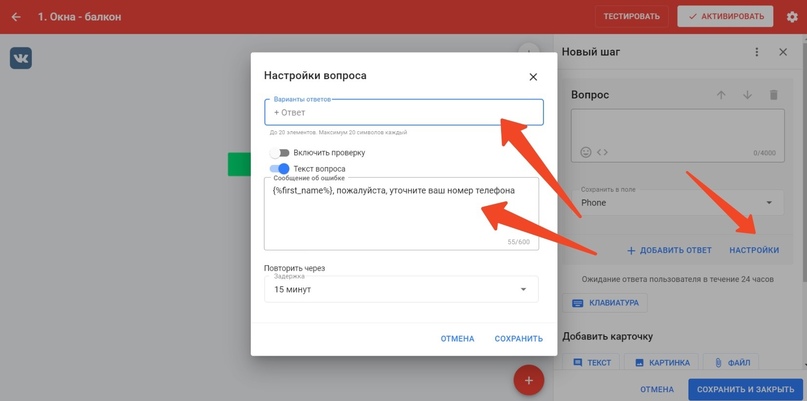Enable the "Включить проверку" toggle
807x401 pixels.
point(279,153)
